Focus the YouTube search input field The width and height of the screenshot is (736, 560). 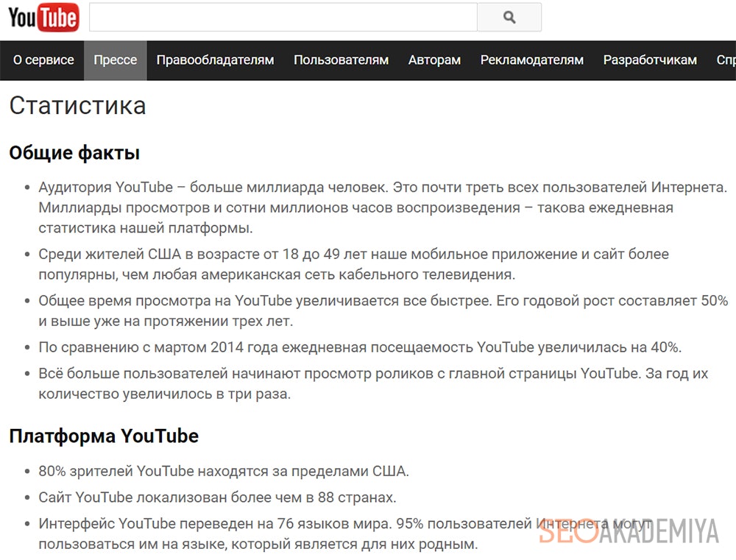point(283,18)
